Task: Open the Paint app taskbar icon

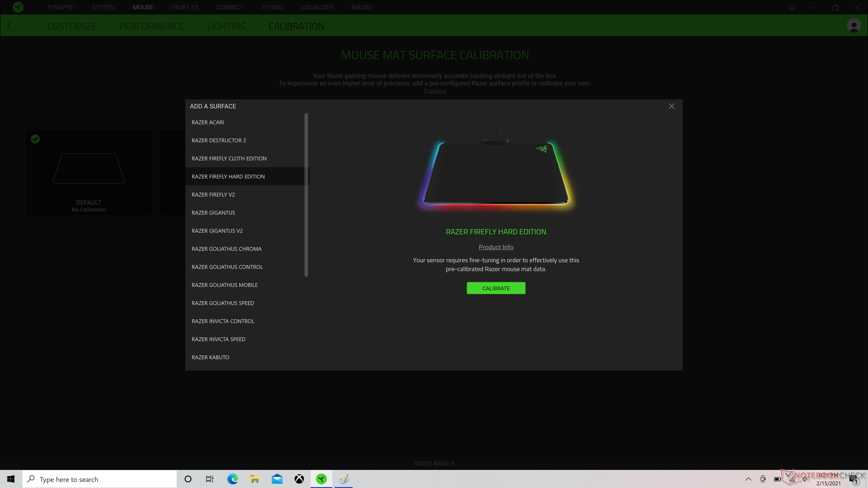Action: coord(344,479)
